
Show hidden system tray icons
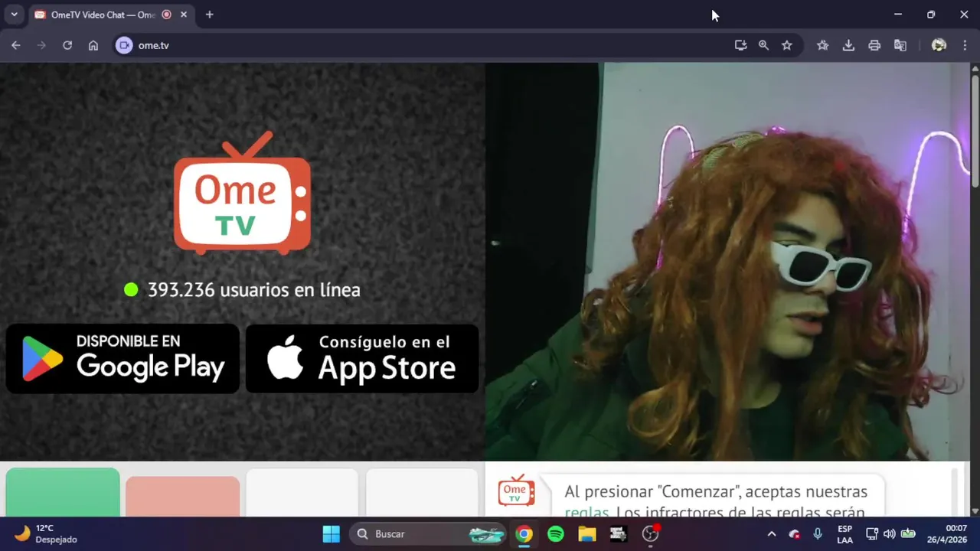click(x=771, y=533)
